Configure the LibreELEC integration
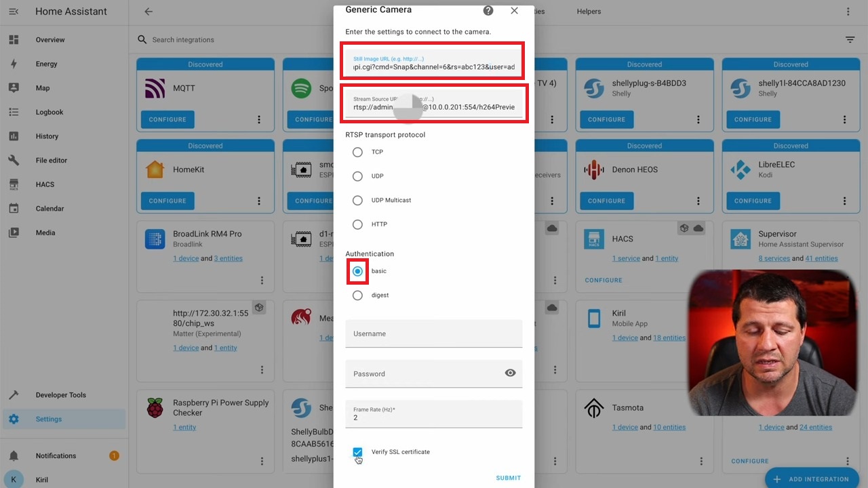Screen dimensions: 868x488 pyautogui.click(x=753, y=201)
